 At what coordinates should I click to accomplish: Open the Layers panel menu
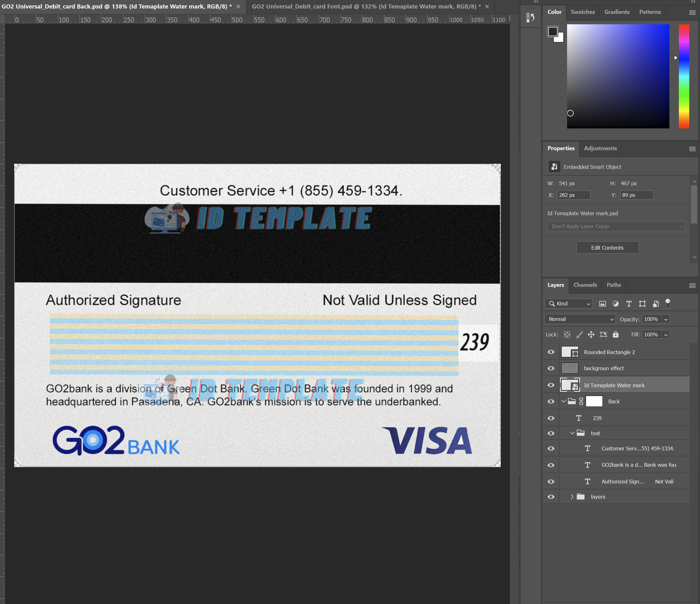coord(692,286)
